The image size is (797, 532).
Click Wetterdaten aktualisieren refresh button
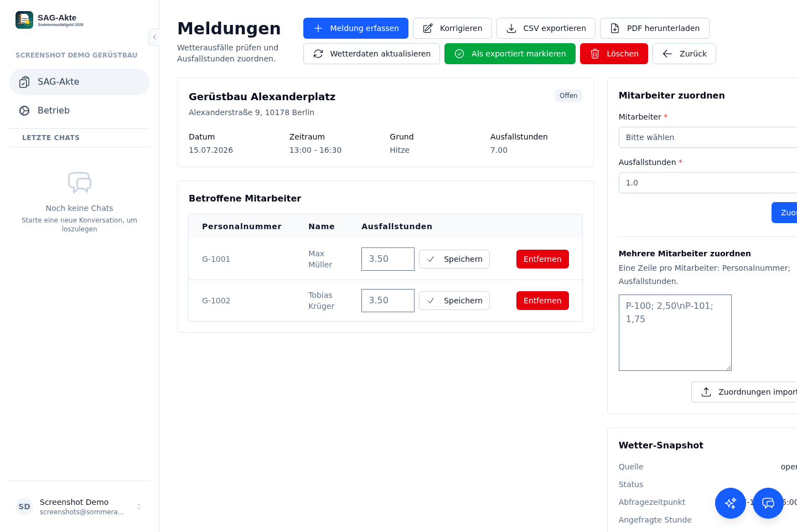(371, 54)
